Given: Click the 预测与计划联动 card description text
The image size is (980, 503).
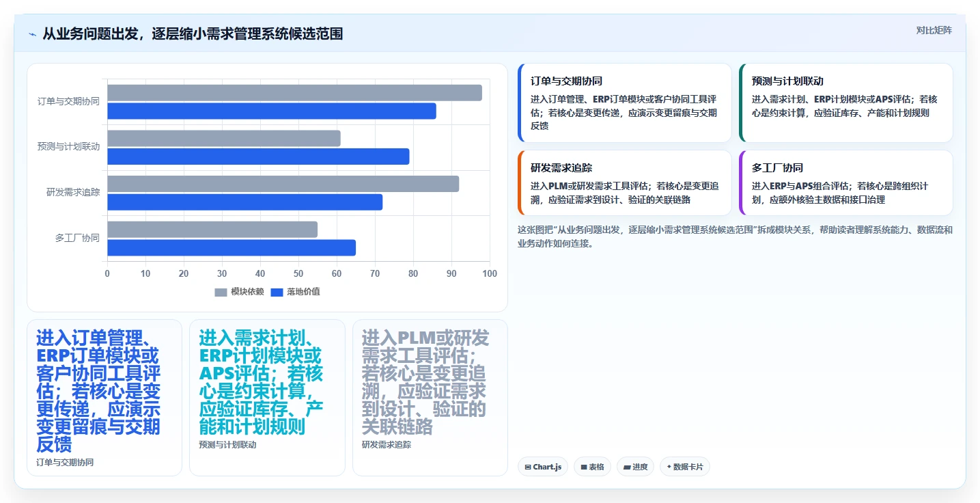Looking at the screenshot, I should tap(845, 106).
